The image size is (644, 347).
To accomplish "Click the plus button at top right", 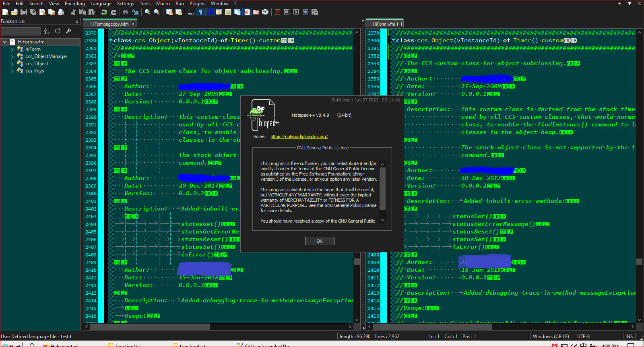I will coord(619,4).
